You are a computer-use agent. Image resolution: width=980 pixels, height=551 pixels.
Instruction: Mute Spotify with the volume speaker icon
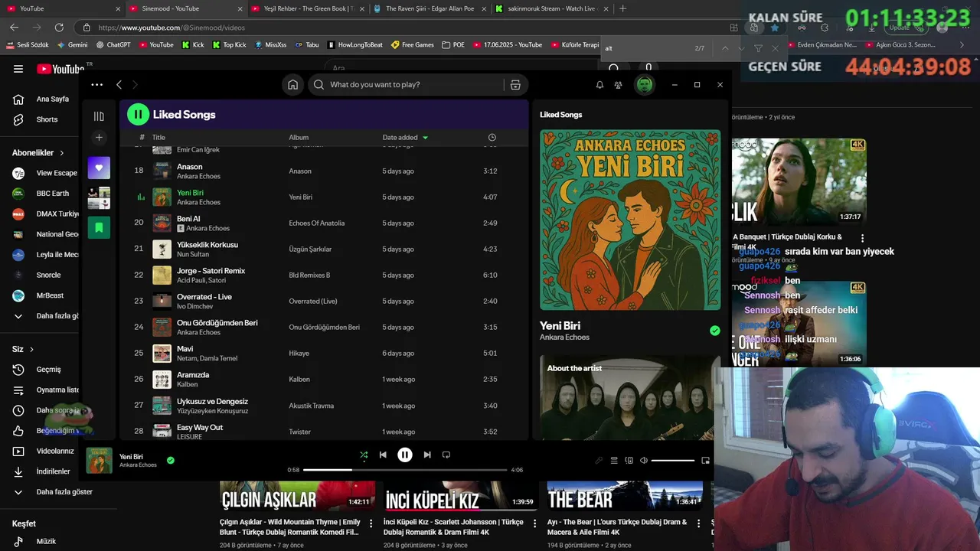644,461
